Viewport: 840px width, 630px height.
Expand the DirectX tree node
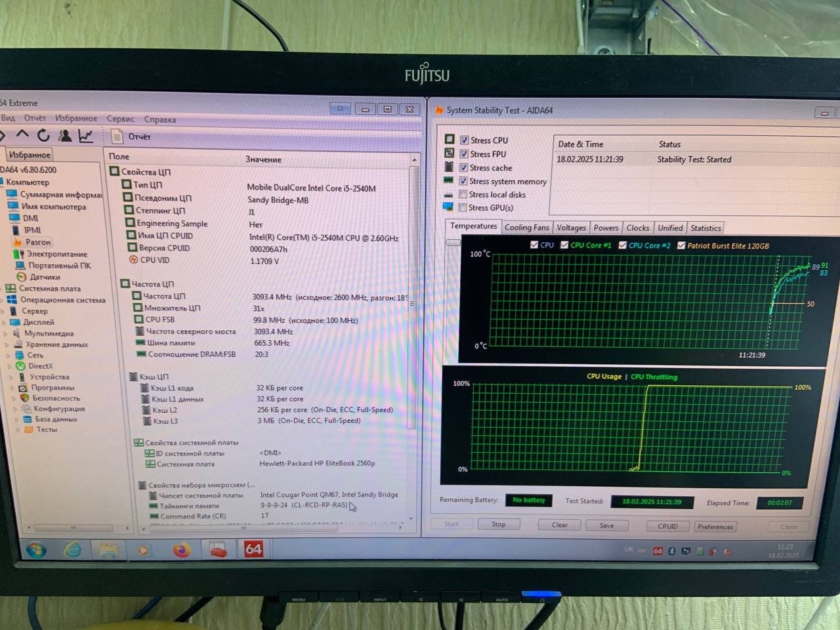click(10, 366)
